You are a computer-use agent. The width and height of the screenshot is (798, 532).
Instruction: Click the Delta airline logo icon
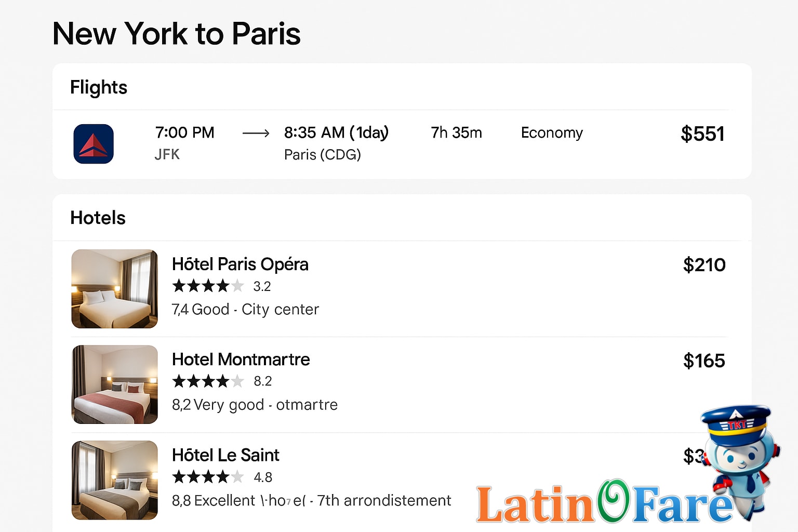94,144
